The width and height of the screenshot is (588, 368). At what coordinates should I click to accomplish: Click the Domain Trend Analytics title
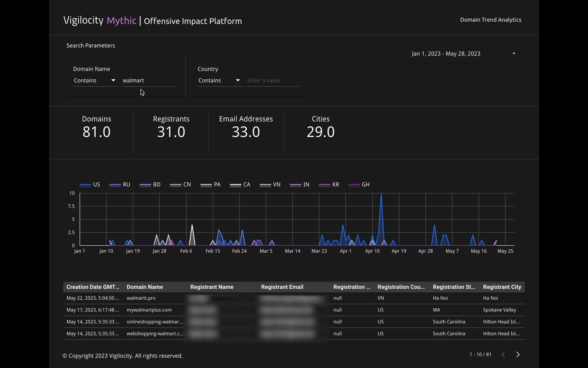coord(491,20)
